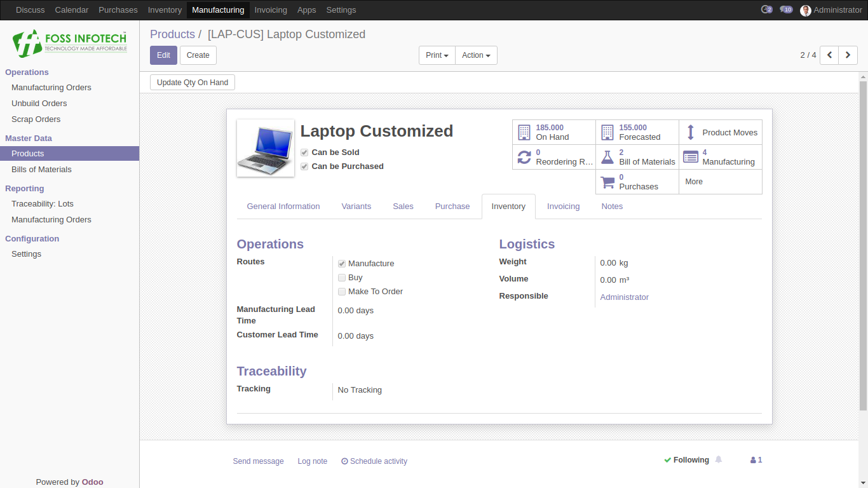Click the Foss Infotech logo
This screenshot has width=868, height=488.
pyautogui.click(x=69, y=43)
